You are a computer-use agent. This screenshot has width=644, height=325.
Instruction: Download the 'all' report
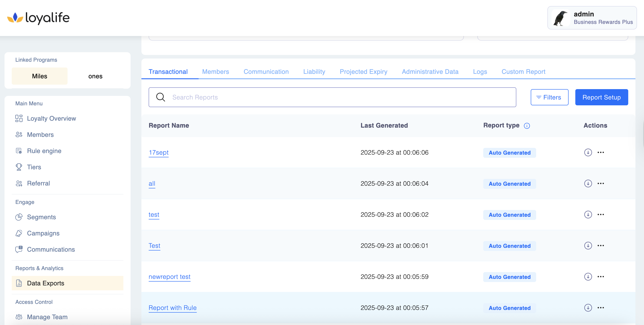point(588,183)
